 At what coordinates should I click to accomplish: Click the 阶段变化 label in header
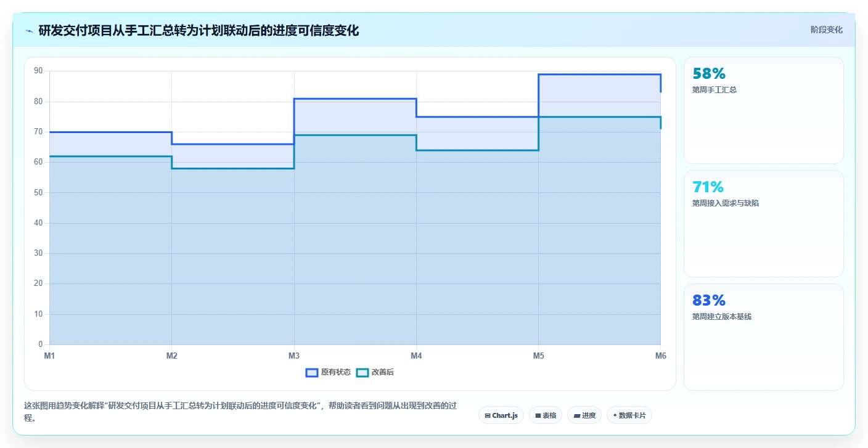coord(826,30)
